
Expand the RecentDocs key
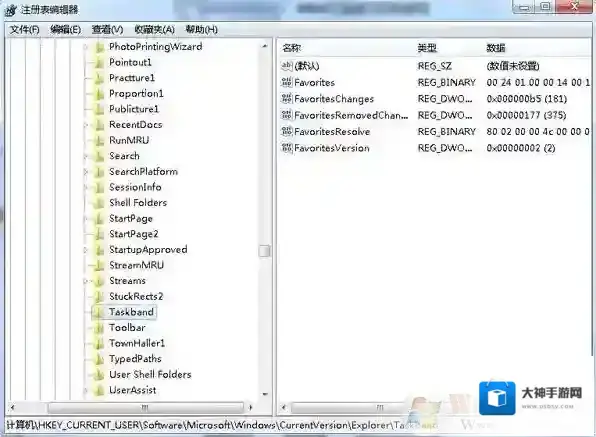click(x=86, y=125)
